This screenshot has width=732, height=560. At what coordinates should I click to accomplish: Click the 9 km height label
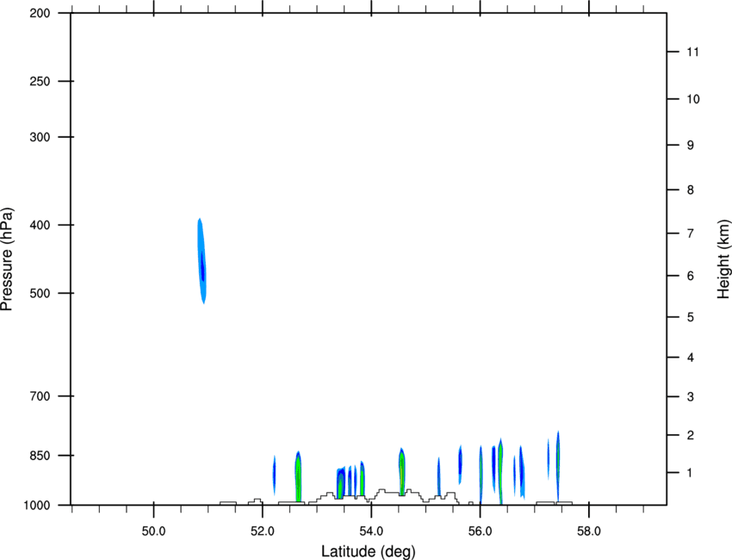click(x=691, y=146)
